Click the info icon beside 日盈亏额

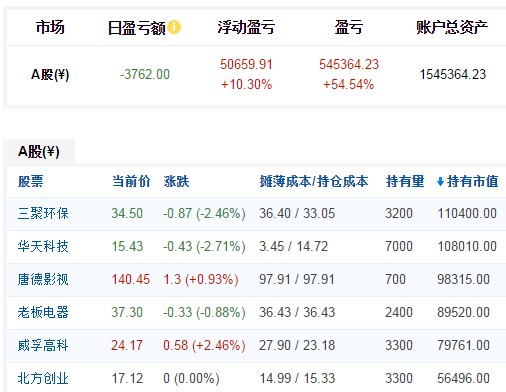[x=174, y=27]
